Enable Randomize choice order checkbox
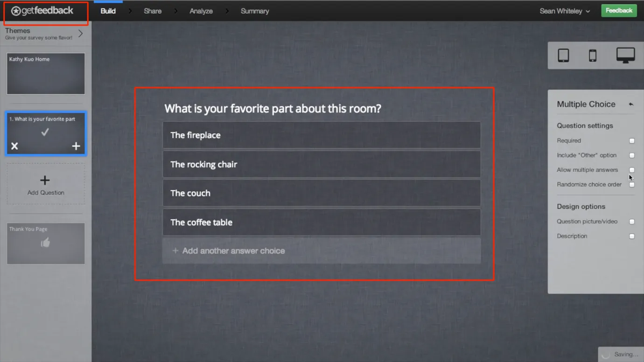Image resolution: width=644 pixels, height=362 pixels. 632,185
